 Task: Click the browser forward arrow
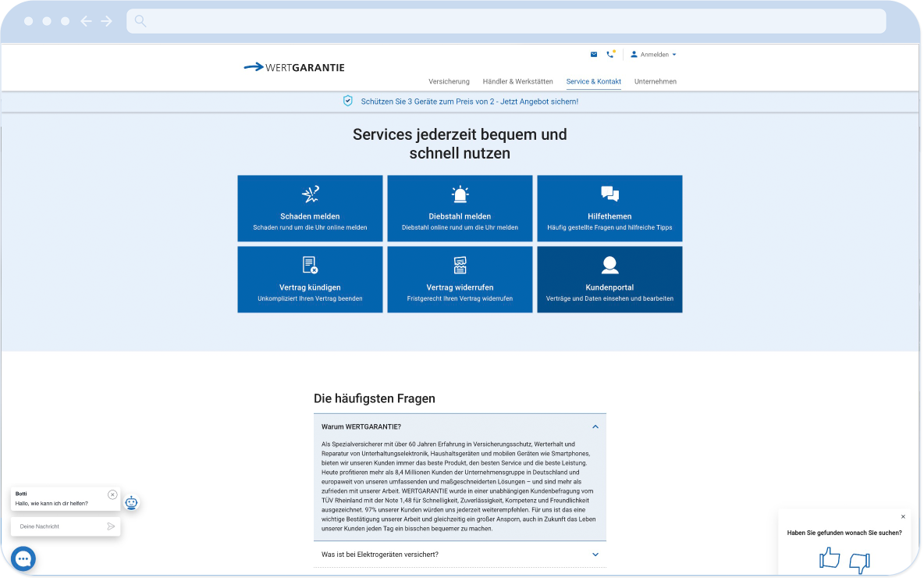107,21
